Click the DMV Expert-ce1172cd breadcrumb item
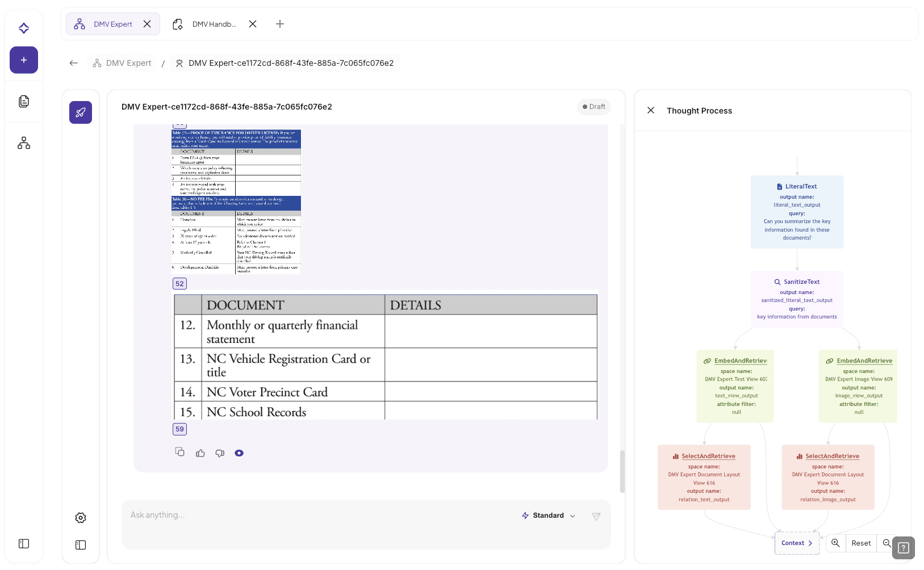The width and height of the screenshot is (924, 570). click(285, 63)
